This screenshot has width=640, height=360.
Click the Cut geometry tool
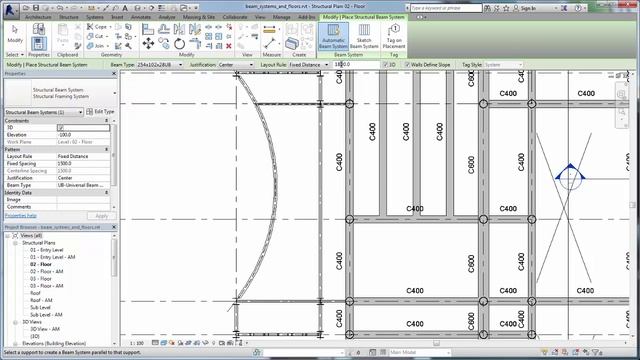95,36
